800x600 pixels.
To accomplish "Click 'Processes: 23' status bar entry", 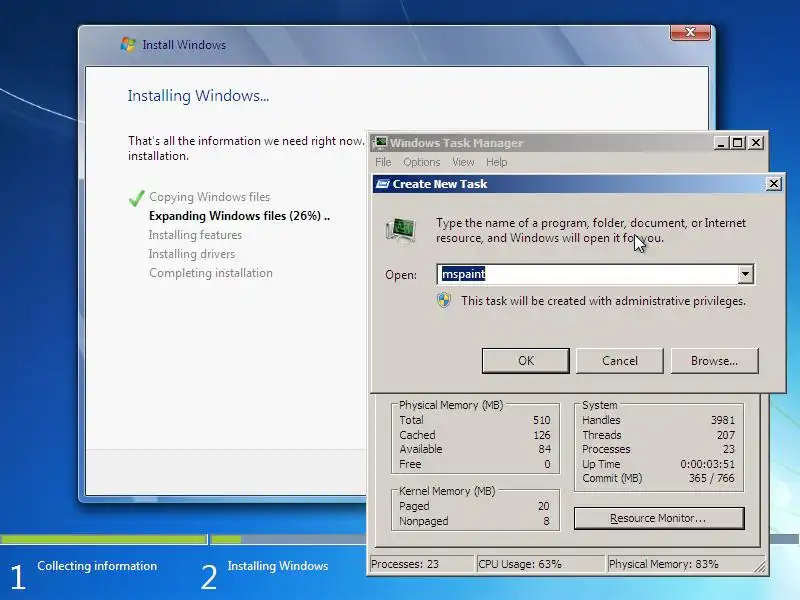I will click(x=405, y=564).
